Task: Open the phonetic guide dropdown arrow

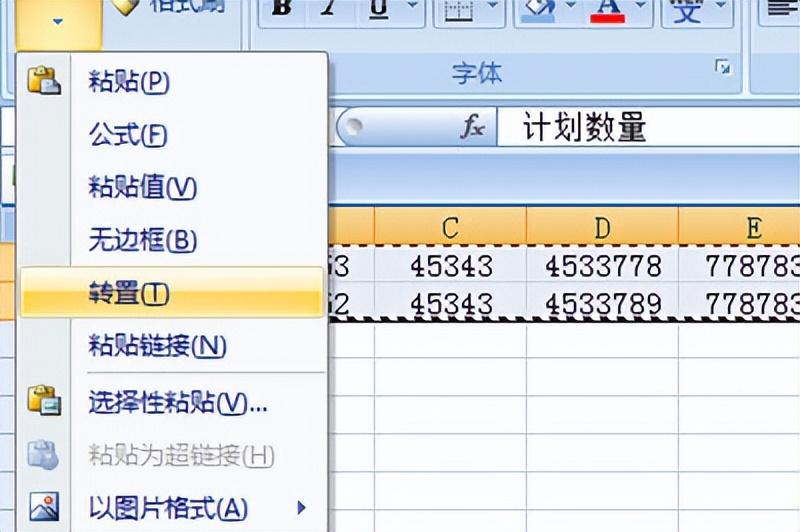Action: [720, 6]
